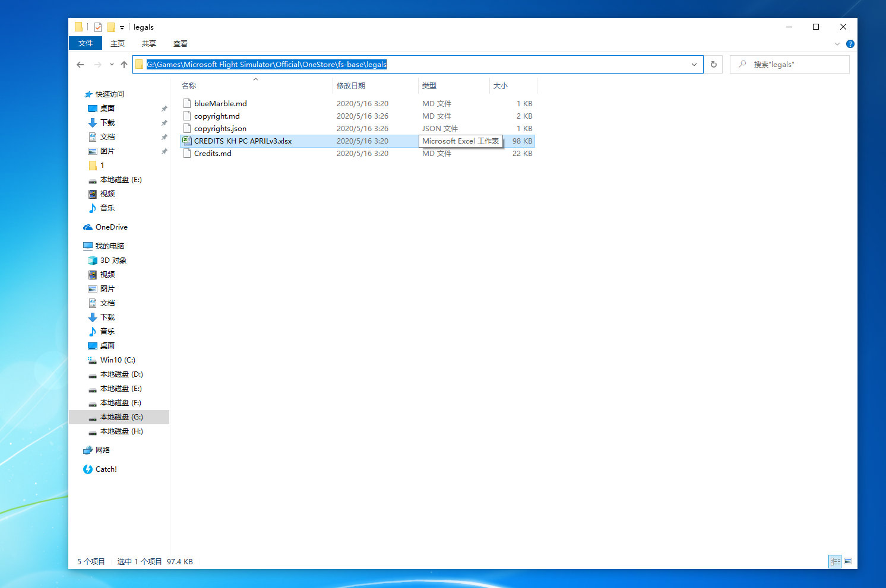Open pinned 图片 under quick access
886x588 pixels.
107,151
